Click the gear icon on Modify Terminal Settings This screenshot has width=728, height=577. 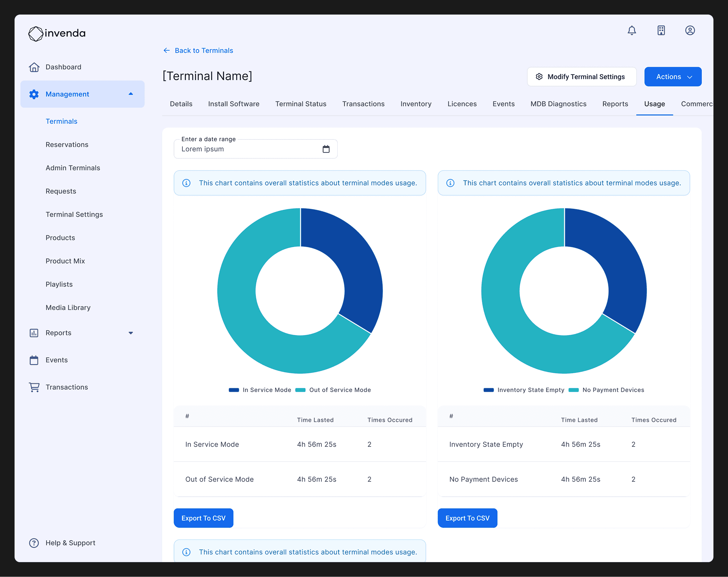pos(539,77)
